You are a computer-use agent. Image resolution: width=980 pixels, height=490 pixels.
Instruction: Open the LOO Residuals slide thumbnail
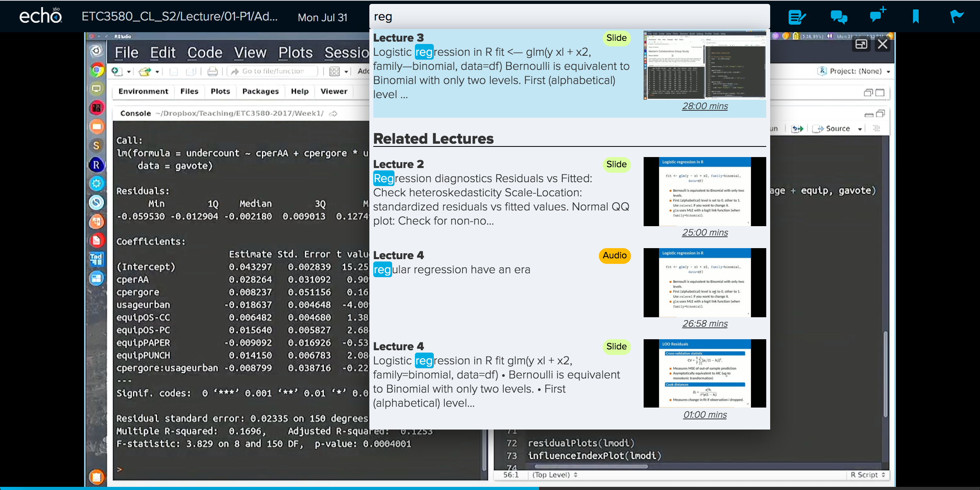[x=705, y=373]
